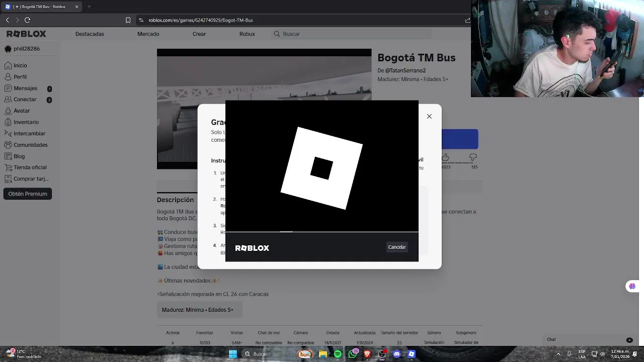
Task: Open Comunidades in the sidebar
Action: pos(30,145)
